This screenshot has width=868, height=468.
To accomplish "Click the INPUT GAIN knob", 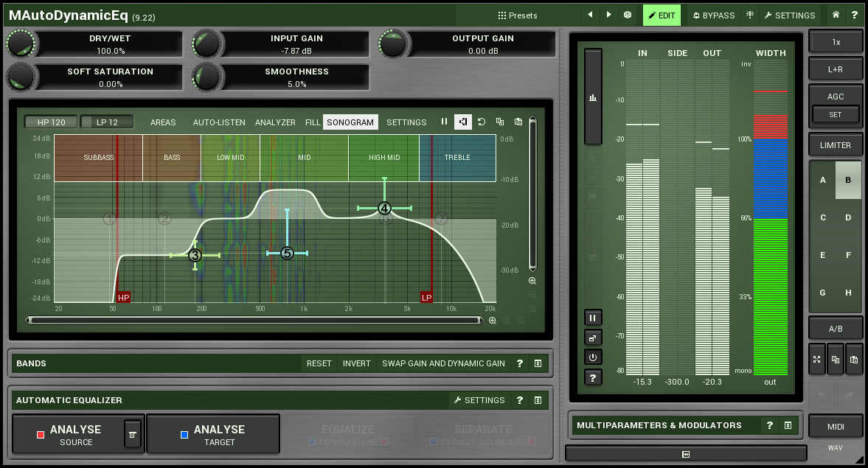I will [x=206, y=43].
